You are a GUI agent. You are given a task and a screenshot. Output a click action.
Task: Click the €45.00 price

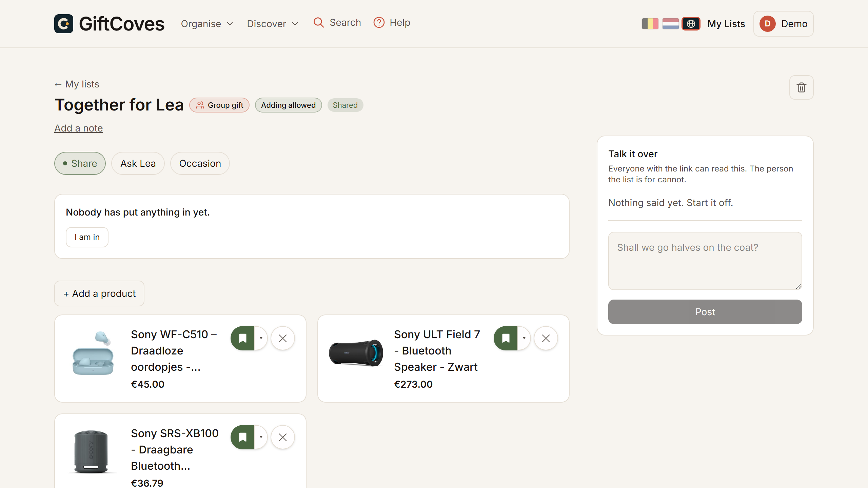(x=148, y=384)
